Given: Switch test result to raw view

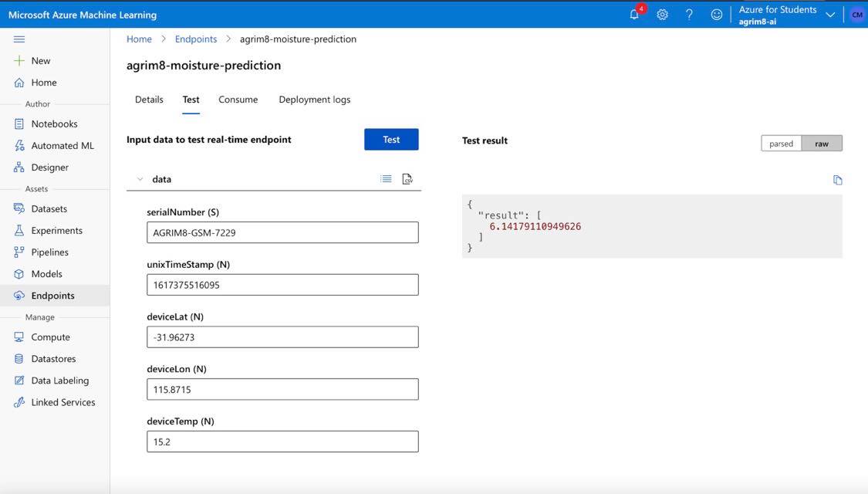Looking at the screenshot, I should click(822, 144).
